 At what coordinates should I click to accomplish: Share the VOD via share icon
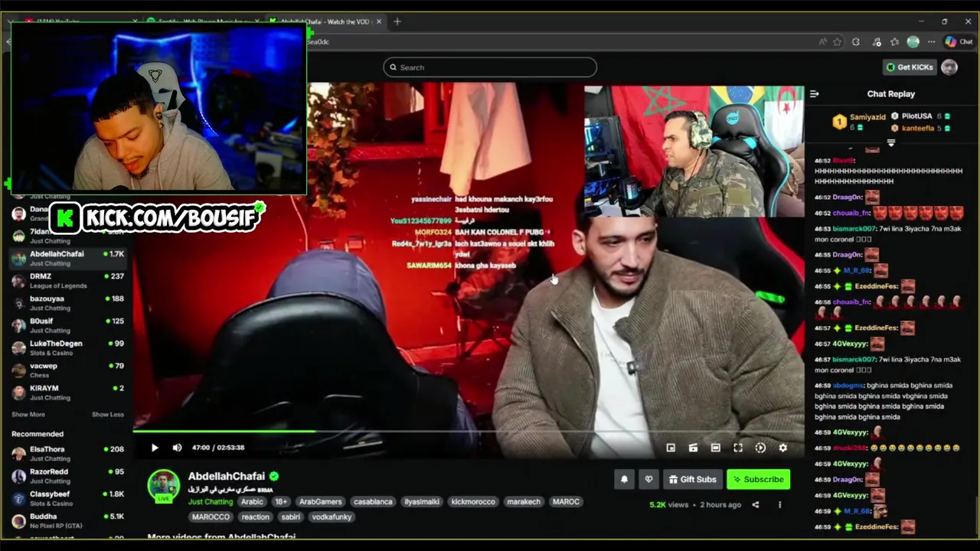[755, 504]
